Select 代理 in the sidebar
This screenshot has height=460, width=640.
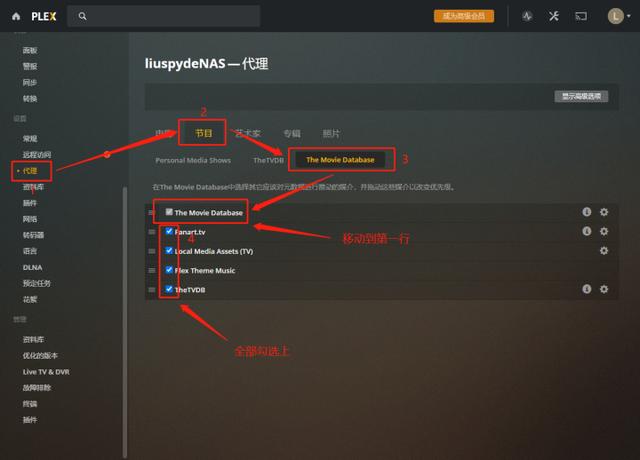tap(30, 171)
